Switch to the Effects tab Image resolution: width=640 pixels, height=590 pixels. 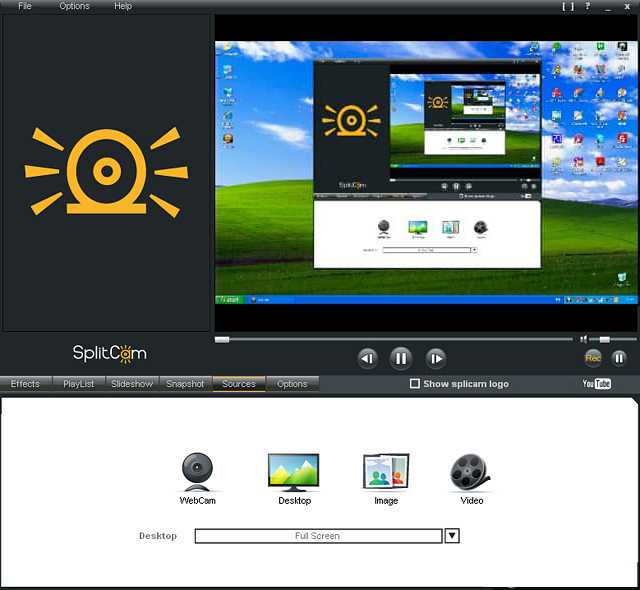click(x=25, y=384)
